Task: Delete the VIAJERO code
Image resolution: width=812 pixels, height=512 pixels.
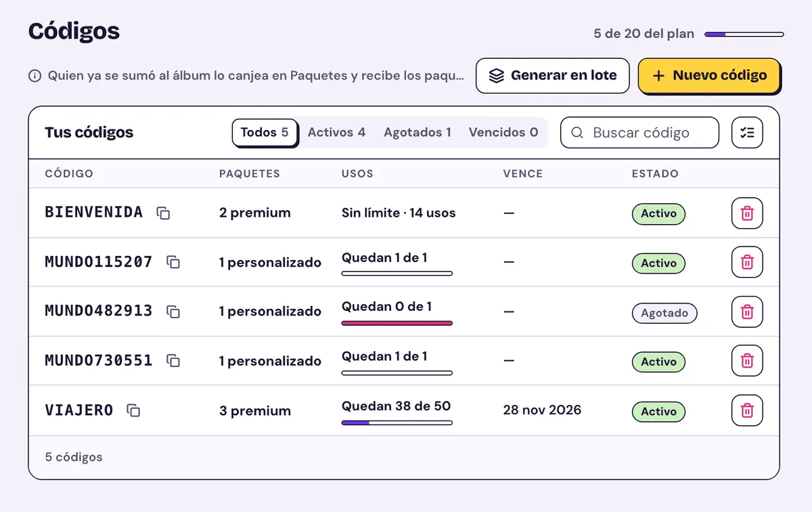Action: [x=747, y=410]
